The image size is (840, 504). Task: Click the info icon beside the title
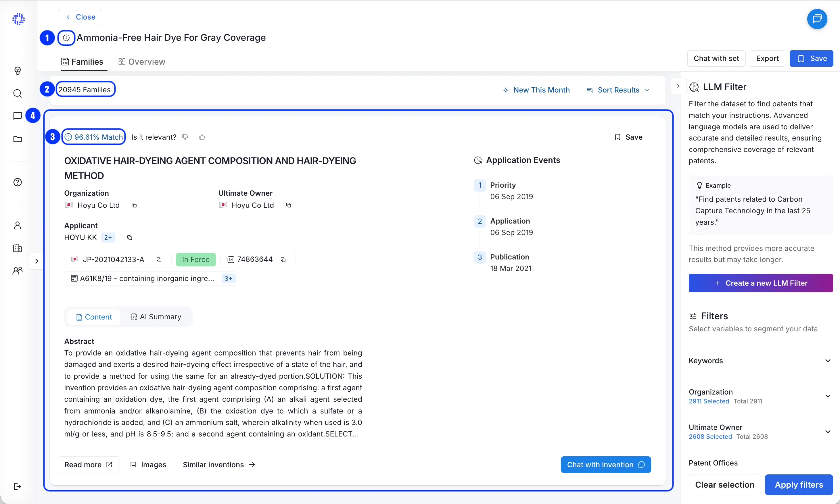pyautogui.click(x=66, y=38)
